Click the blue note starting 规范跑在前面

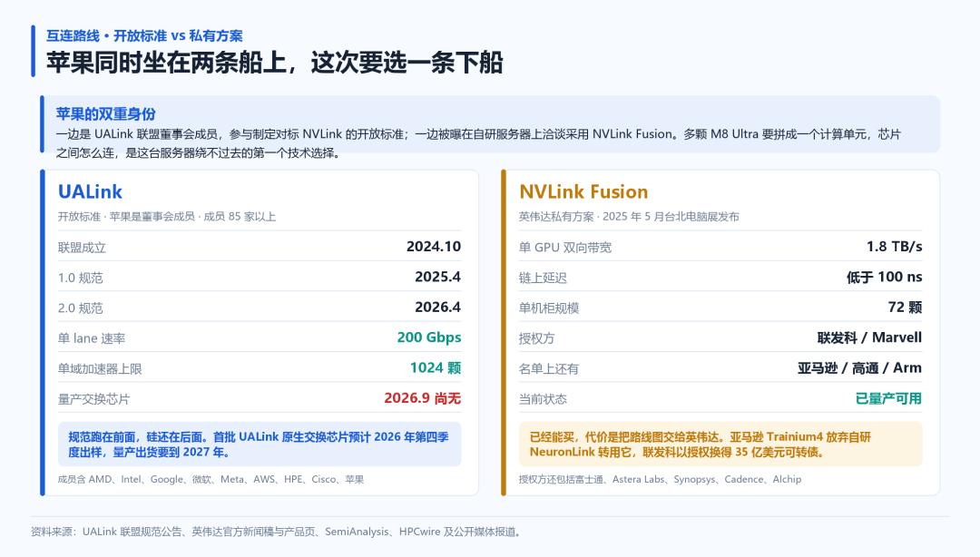[260, 444]
